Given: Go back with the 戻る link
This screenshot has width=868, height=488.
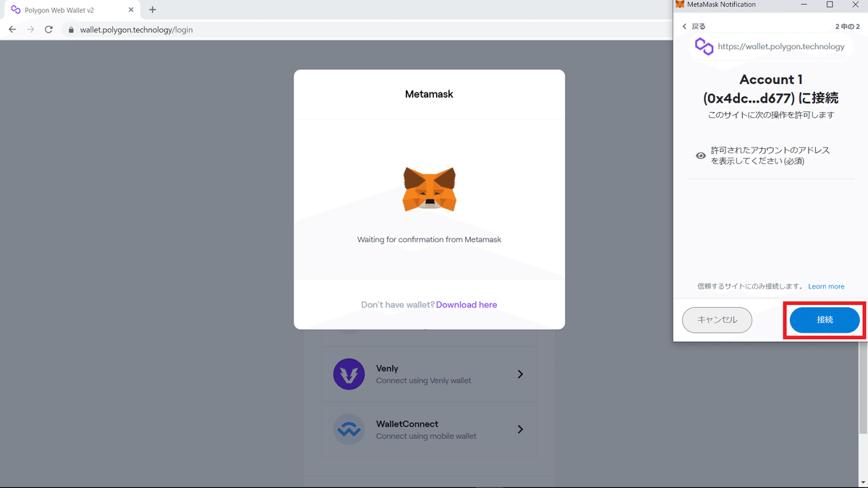Looking at the screenshot, I should tap(694, 26).
